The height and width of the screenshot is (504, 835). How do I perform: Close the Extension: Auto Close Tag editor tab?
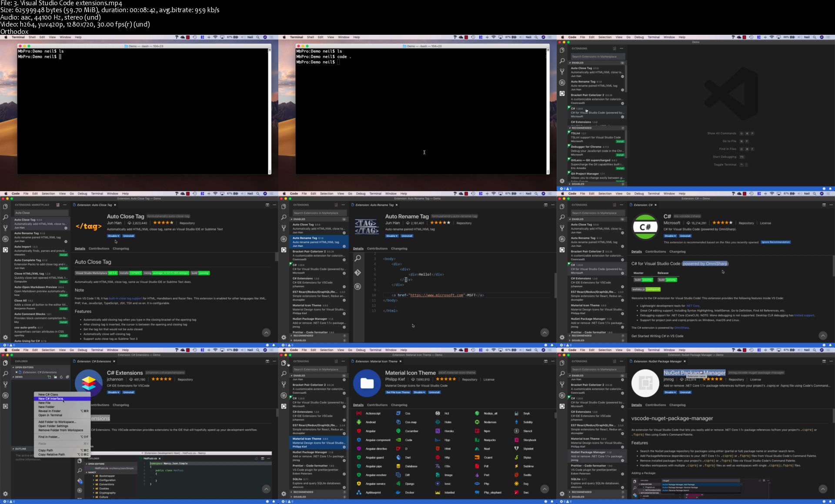tap(115, 205)
